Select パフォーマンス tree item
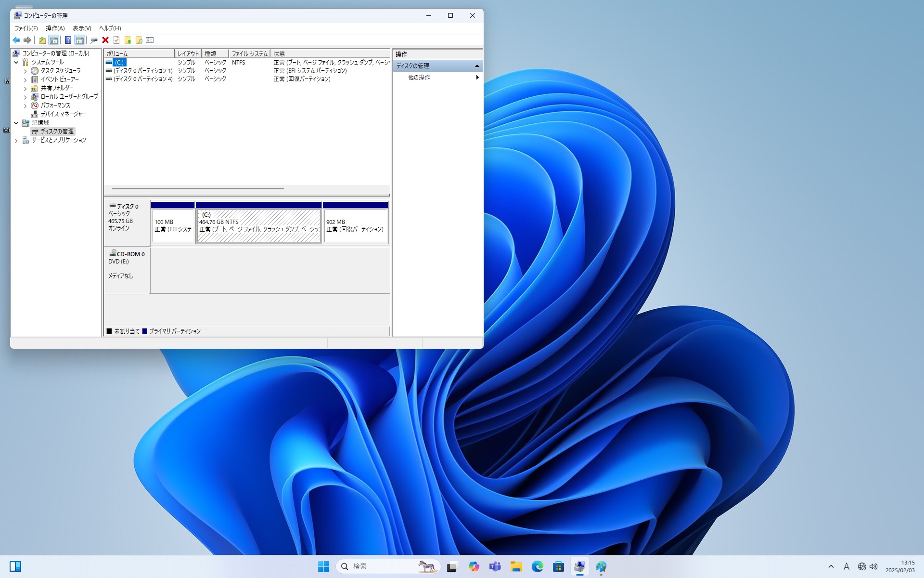924x578 pixels. [x=55, y=105]
